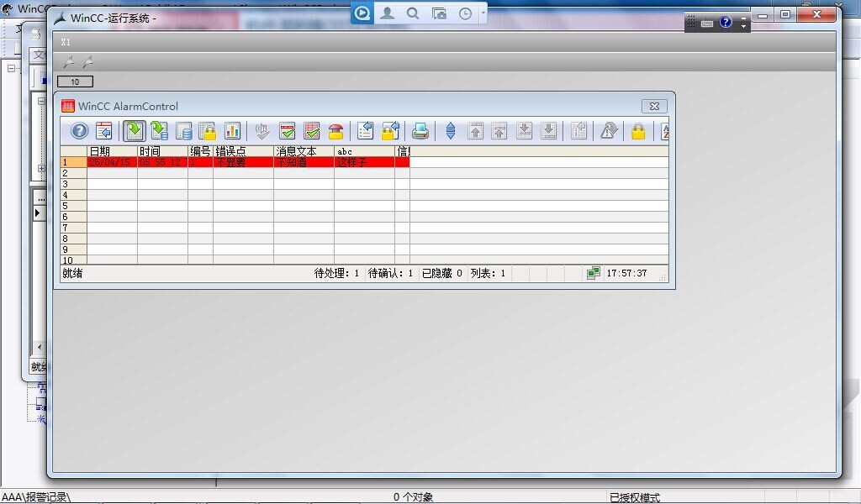This screenshot has width=861, height=504.
Task: Click the black right-arrow row marker in background
Action: click(37, 213)
